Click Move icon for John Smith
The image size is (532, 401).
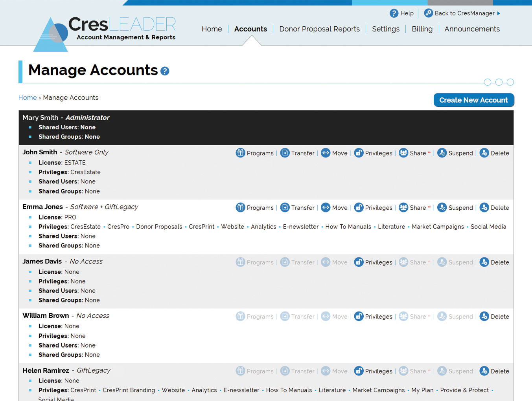[326, 153]
